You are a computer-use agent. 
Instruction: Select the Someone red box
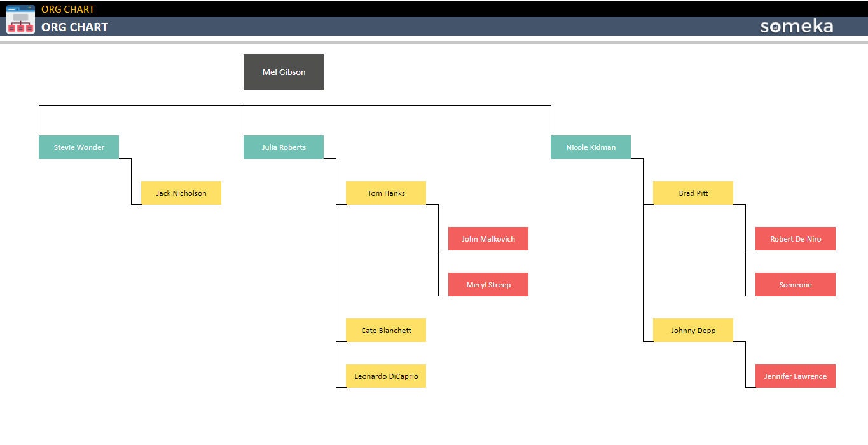[796, 284]
